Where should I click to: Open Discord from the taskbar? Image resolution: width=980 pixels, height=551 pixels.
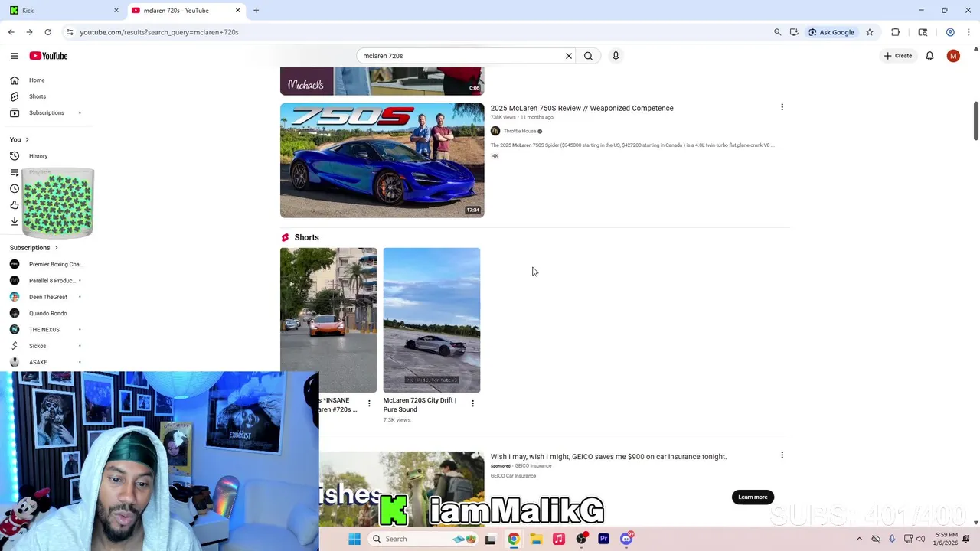626,539
